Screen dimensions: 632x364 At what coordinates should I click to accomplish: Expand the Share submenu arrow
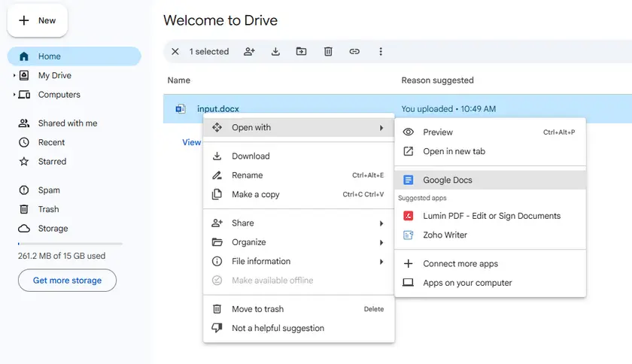(381, 223)
